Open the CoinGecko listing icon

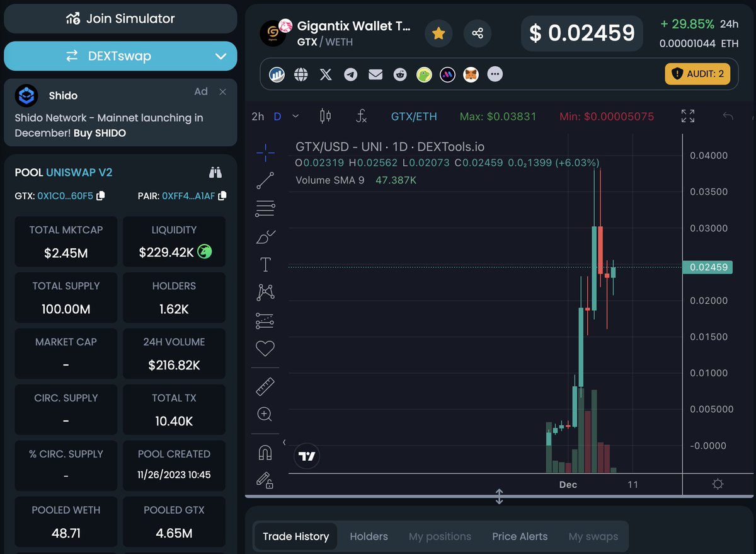point(423,74)
